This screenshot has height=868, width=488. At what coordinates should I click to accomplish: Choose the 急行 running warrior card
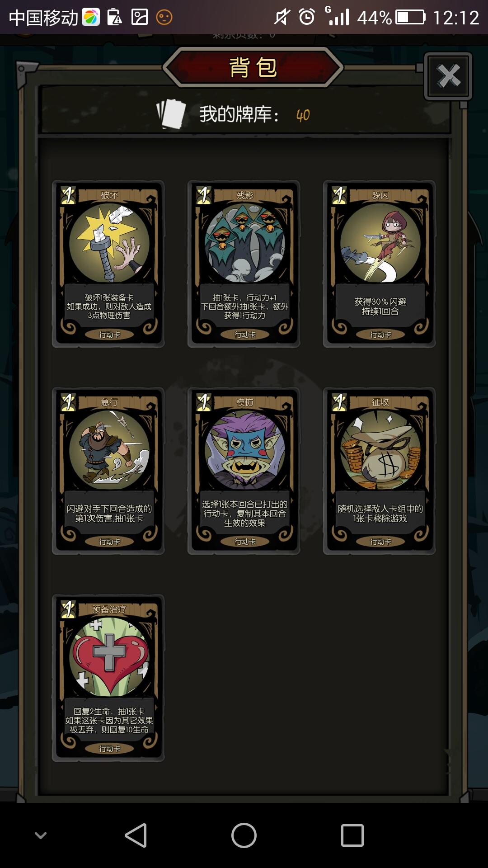[x=108, y=471]
